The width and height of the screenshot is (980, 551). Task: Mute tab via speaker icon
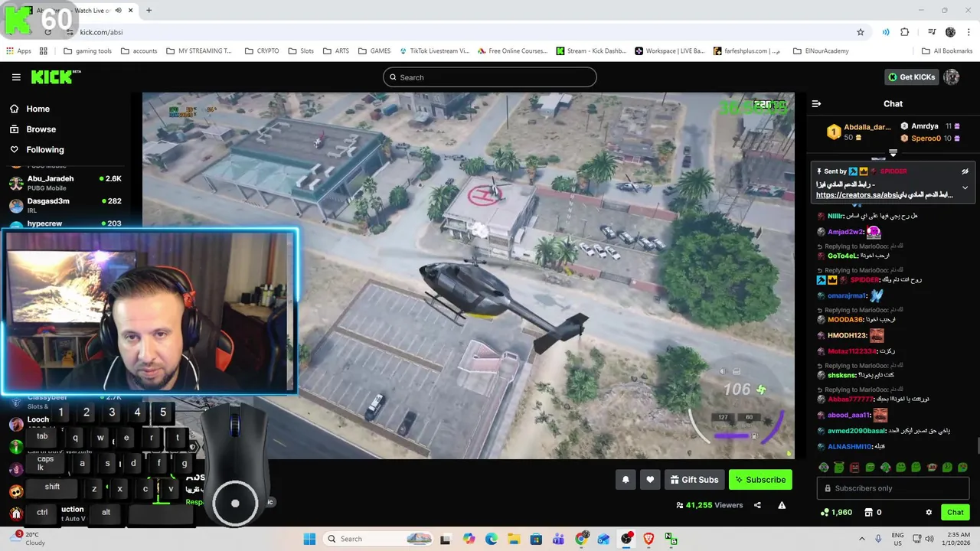tap(118, 11)
